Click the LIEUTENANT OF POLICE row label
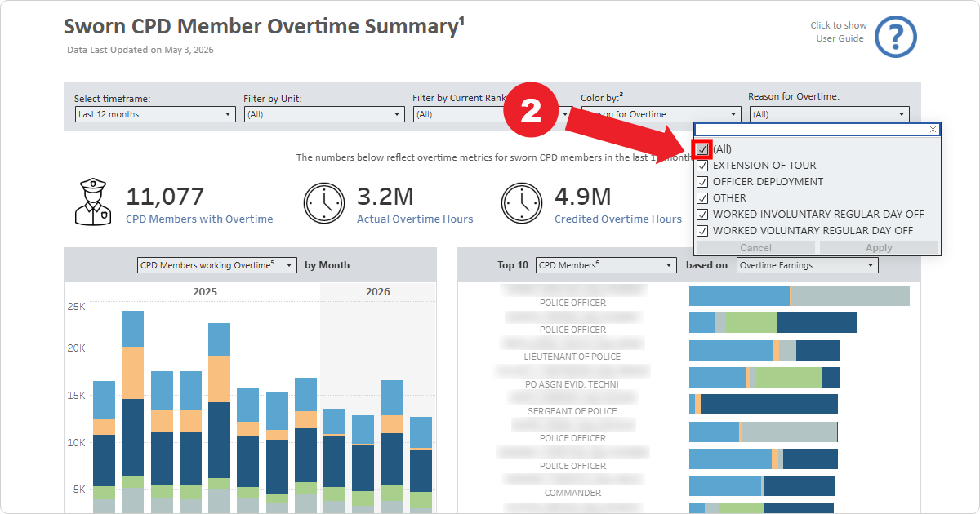The width and height of the screenshot is (980, 514). tap(572, 357)
